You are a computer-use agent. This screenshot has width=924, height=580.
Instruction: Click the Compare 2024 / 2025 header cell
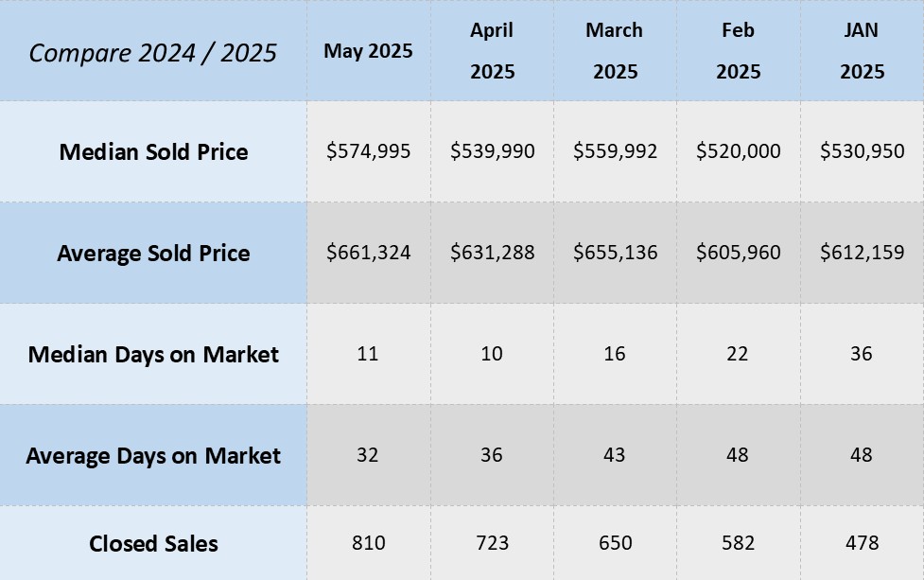tap(153, 52)
